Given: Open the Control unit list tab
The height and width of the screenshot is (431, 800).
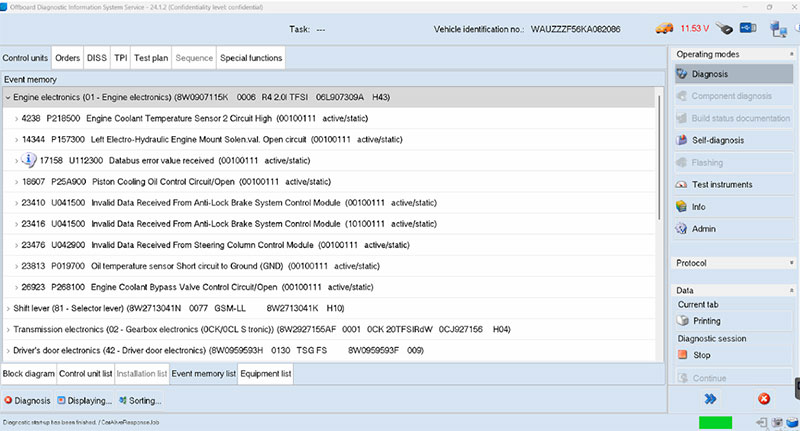Looking at the screenshot, I should 85,374.
